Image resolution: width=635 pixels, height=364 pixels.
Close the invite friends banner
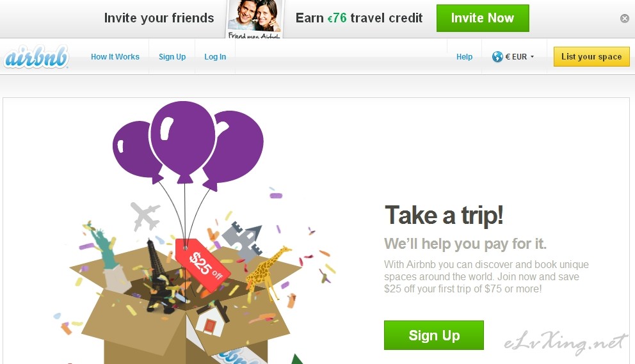625,18
